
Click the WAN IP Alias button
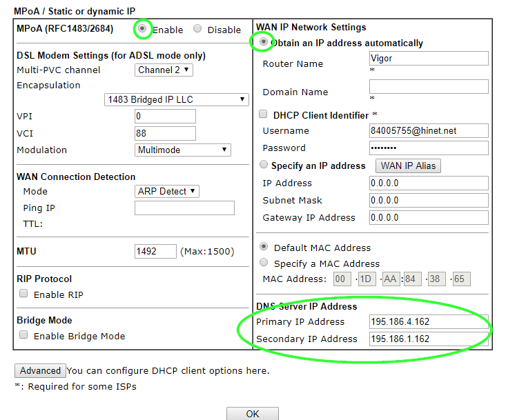click(x=408, y=166)
